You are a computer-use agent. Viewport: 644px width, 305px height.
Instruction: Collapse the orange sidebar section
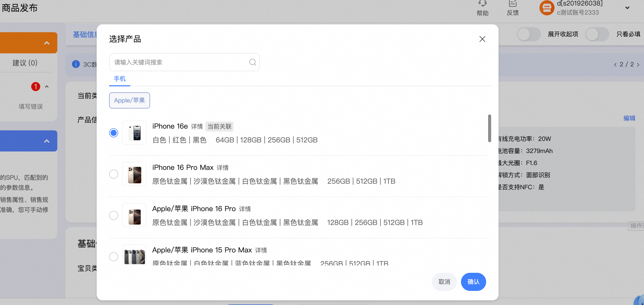[x=47, y=43]
